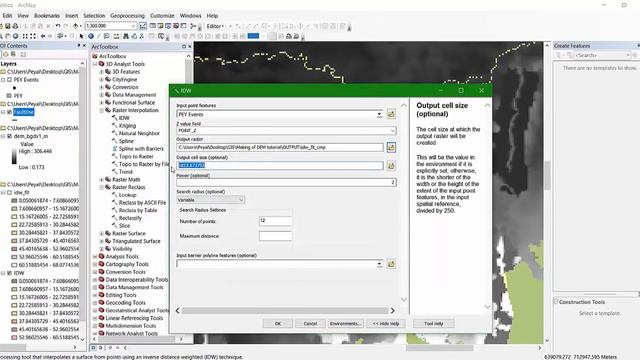Click the Power optional input field
Viewport: 640px width, 360px height.
pos(286,182)
